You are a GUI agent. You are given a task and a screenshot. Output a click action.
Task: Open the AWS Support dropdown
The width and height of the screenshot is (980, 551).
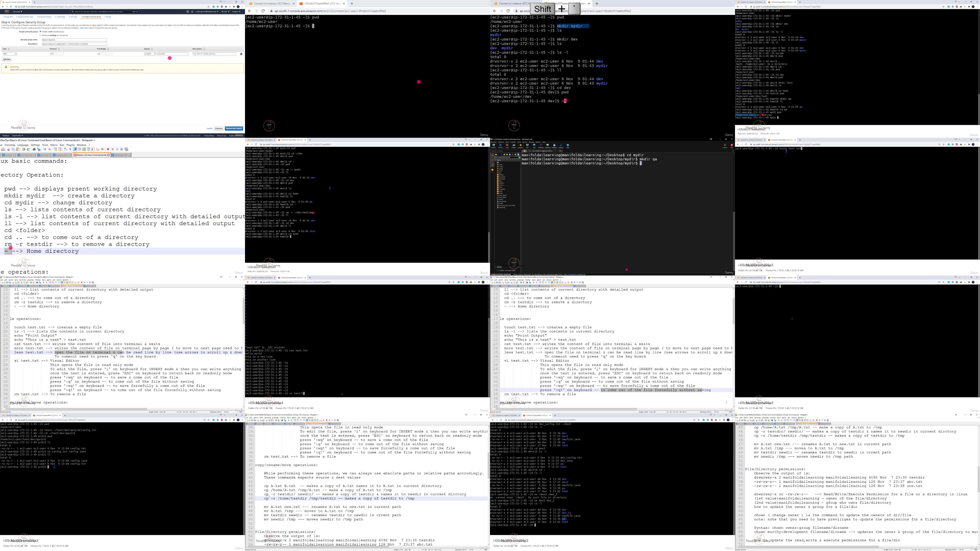[x=237, y=12]
